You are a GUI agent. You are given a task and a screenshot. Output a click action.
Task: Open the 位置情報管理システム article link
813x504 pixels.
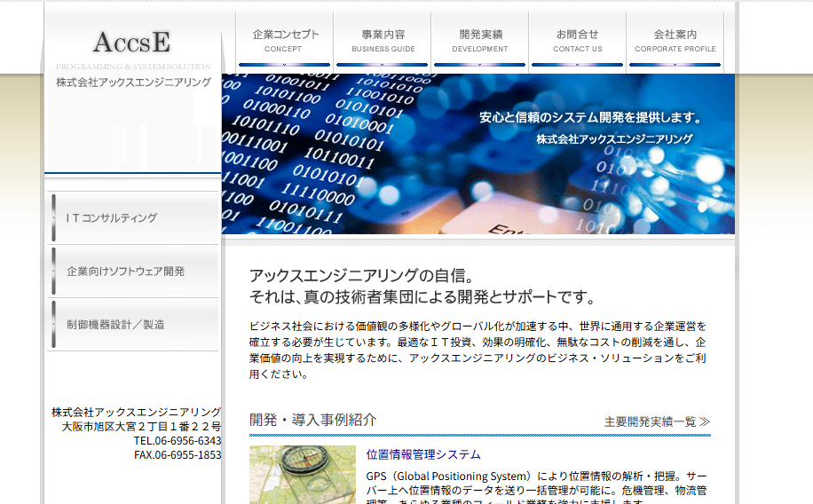423,454
